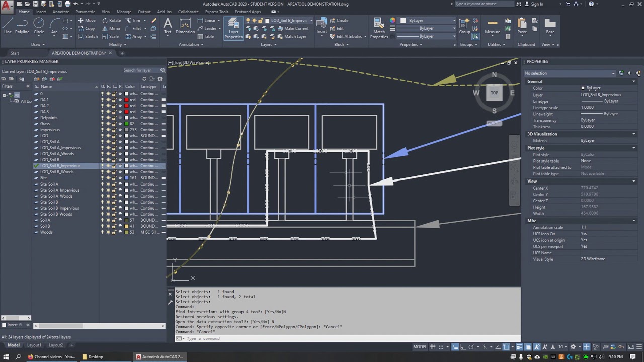Click the Group objects tool
This screenshot has width=644, height=362.
pos(464,26)
